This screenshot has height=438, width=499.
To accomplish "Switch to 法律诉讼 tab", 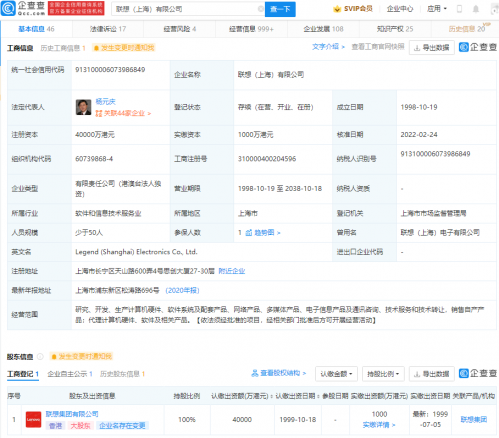I will tap(108, 29).
